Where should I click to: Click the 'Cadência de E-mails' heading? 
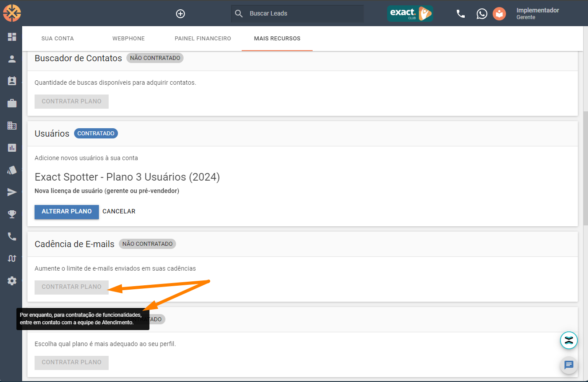point(74,244)
